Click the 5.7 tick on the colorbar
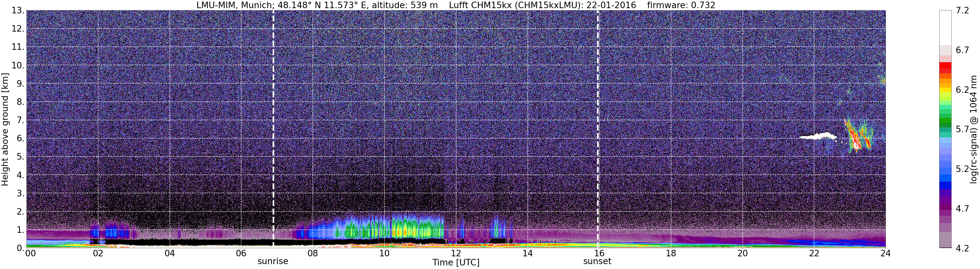980x269 pixels. point(962,129)
